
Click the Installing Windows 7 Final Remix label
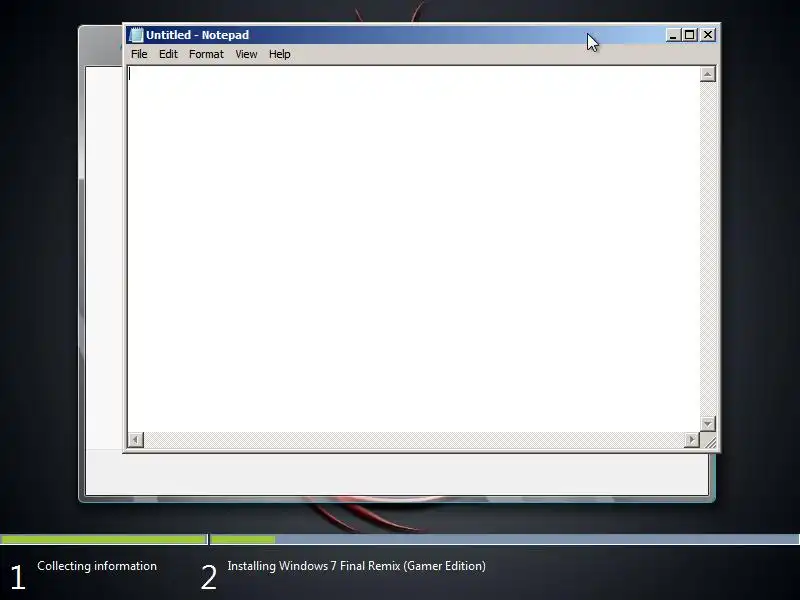coord(356,566)
